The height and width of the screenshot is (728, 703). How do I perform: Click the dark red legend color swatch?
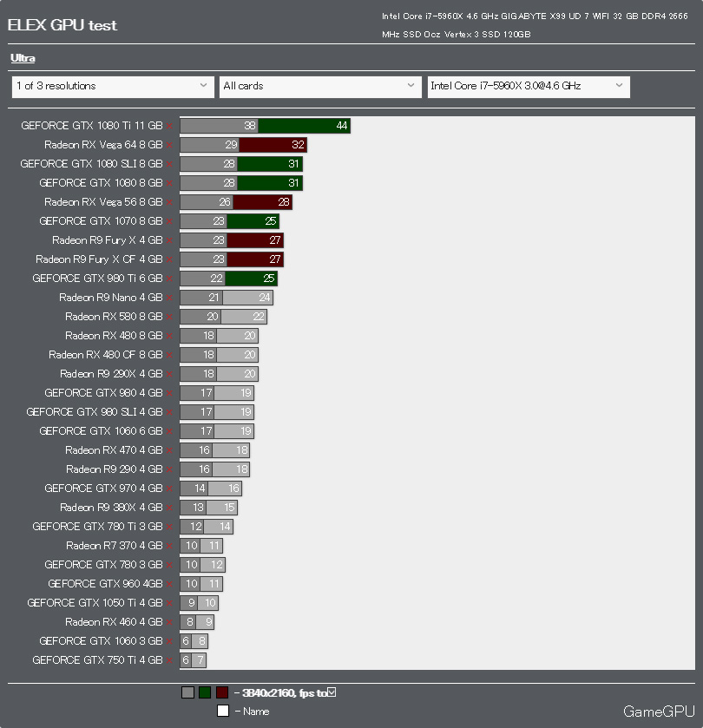pyautogui.click(x=222, y=692)
